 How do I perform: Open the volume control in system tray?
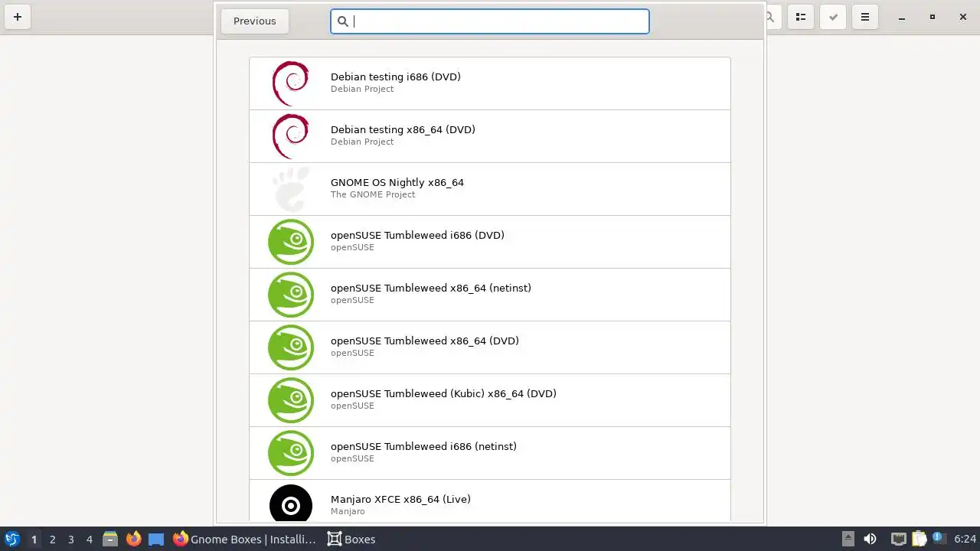[870, 539]
